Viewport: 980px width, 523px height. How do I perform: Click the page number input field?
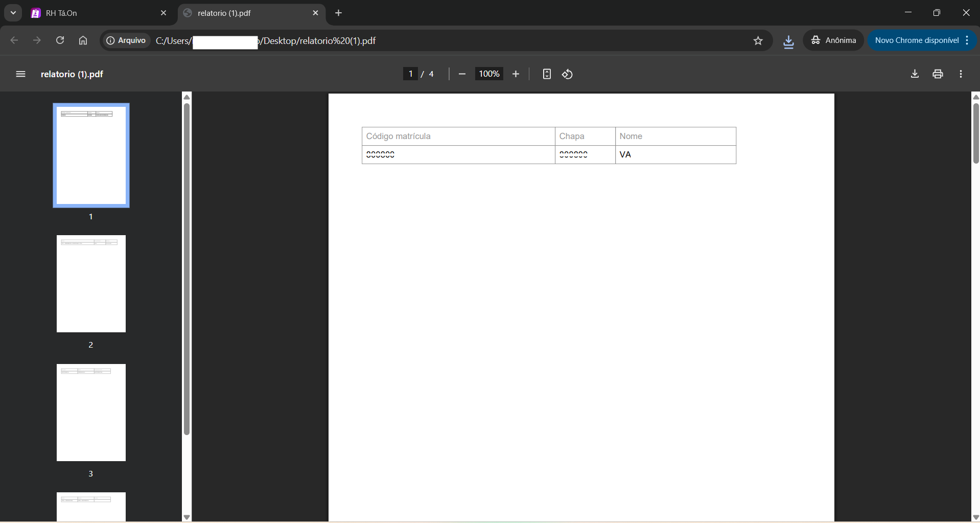pyautogui.click(x=410, y=74)
